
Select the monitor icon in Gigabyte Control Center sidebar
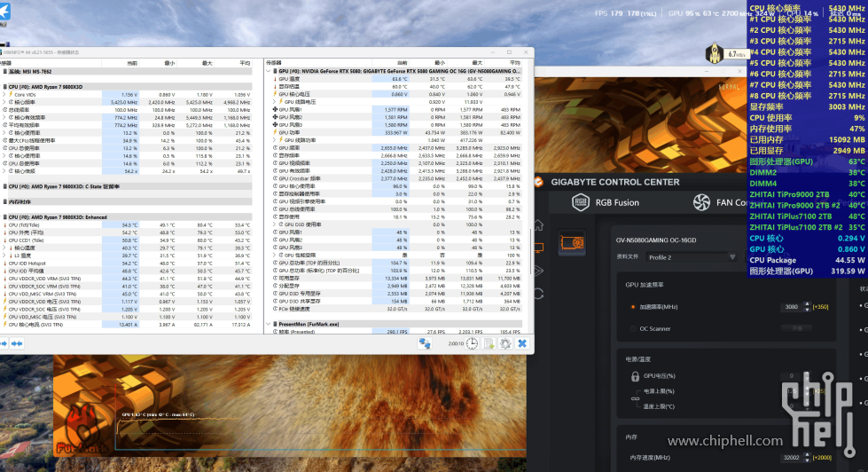tap(538, 248)
